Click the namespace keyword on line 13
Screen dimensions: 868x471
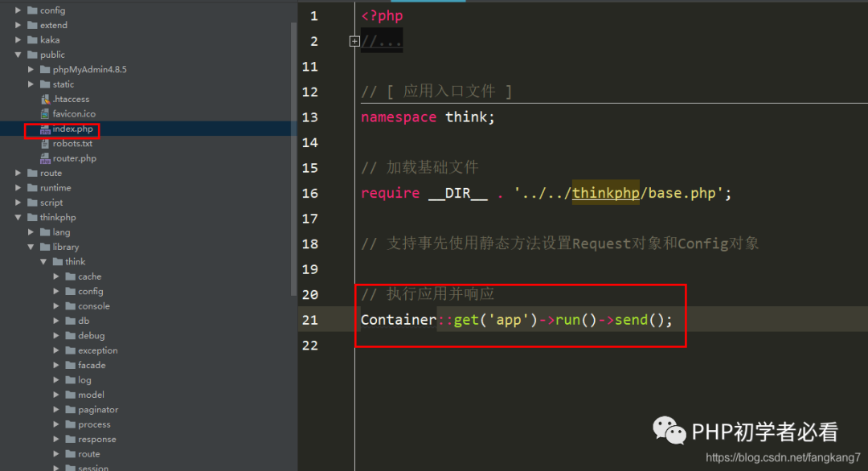399,117
